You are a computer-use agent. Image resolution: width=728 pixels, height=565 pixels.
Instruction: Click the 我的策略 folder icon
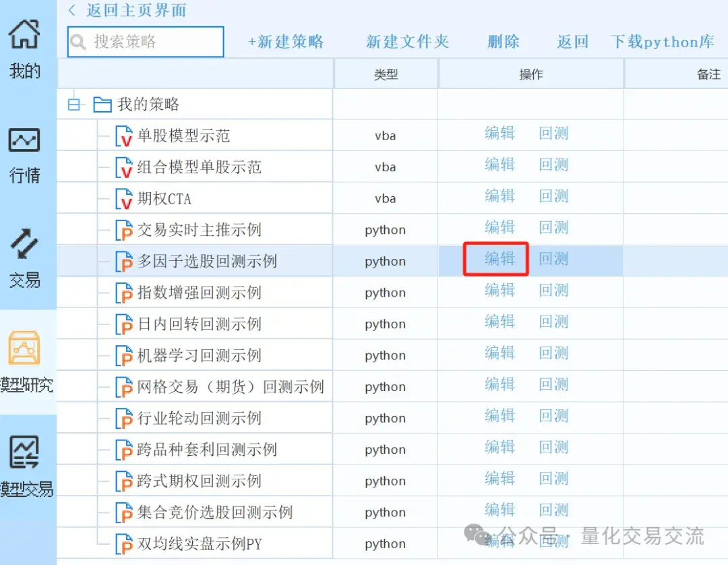point(102,105)
